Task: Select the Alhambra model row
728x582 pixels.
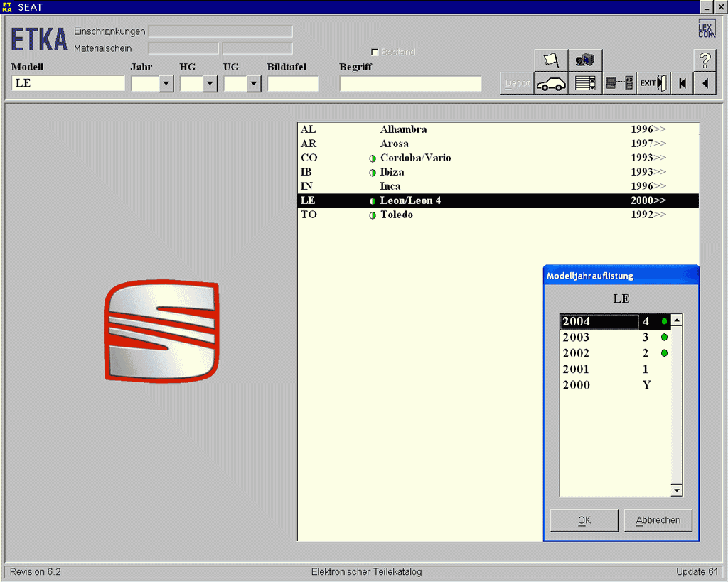Action: [498, 129]
